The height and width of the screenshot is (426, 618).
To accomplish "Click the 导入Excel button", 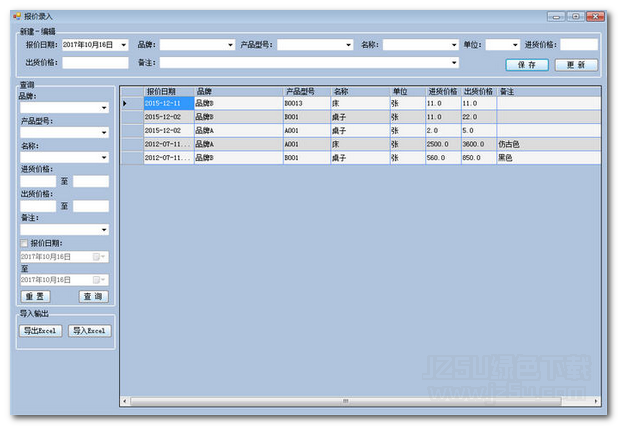I will (x=89, y=331).
